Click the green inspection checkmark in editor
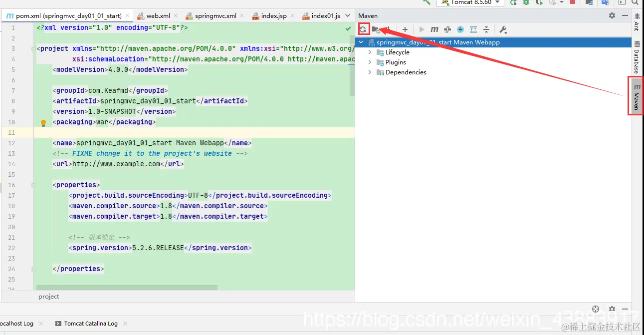Image resolution: width=644 pixels, height=335 pixels. tap(348, 29)
